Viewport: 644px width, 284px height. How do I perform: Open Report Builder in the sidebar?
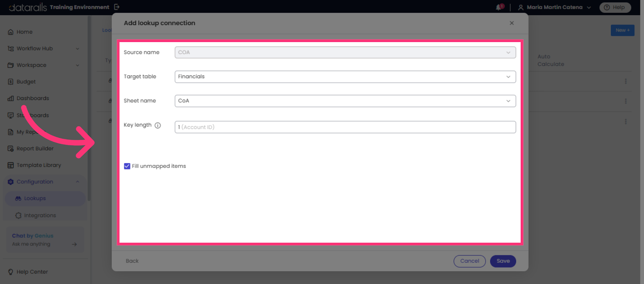point(35,149)
